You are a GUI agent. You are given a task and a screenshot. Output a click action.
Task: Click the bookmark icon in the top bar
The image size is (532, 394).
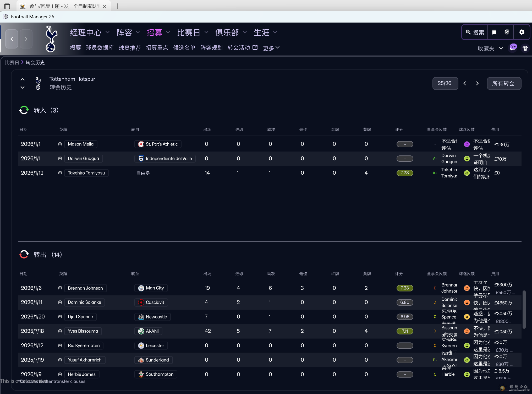494,32
